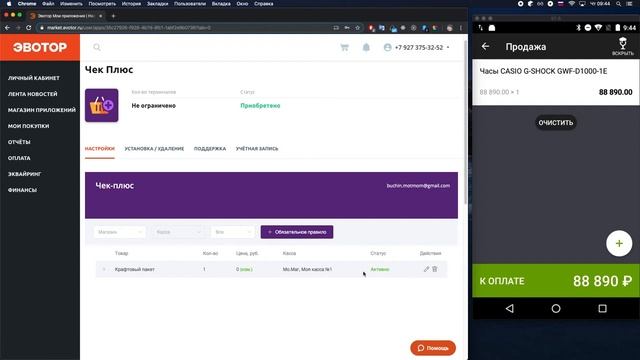This screenshot has width=640, height=360.
Task: Switch to the Настройки tab
Action: [100, 149]
